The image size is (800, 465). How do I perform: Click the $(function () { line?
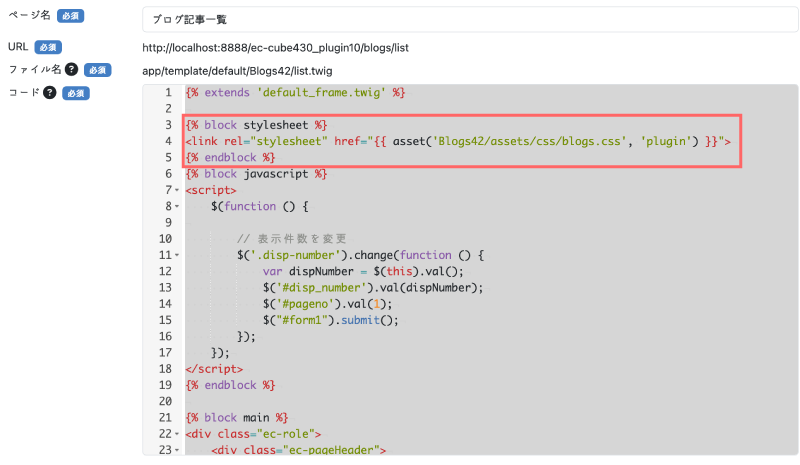coord(260,206)
